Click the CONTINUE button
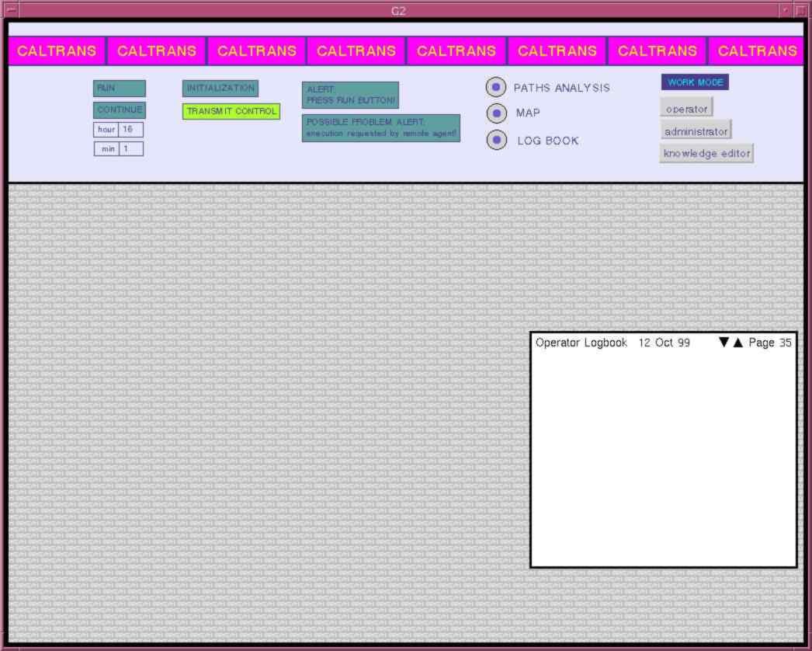 click(120, 110)
